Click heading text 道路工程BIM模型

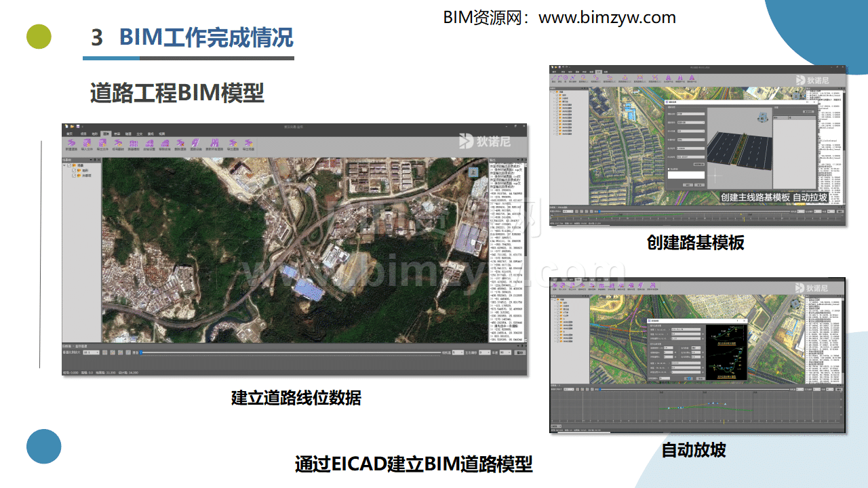pos(177,93)
